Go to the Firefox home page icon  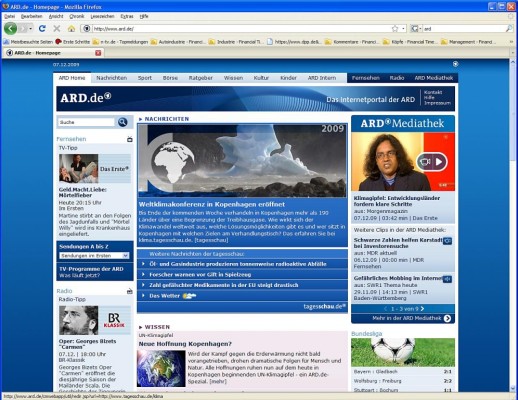(x=71, y=29)
